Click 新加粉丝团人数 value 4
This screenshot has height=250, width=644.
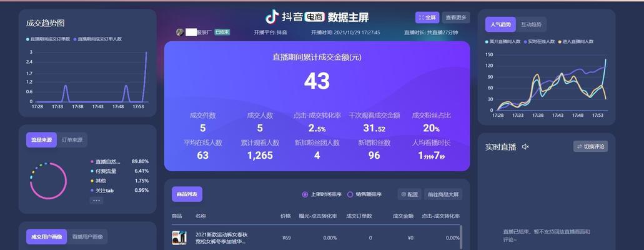pos(317,156)
